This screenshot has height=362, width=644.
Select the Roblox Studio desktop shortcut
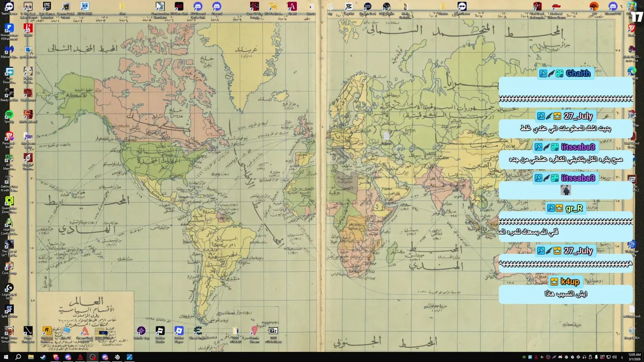(160, 333)
